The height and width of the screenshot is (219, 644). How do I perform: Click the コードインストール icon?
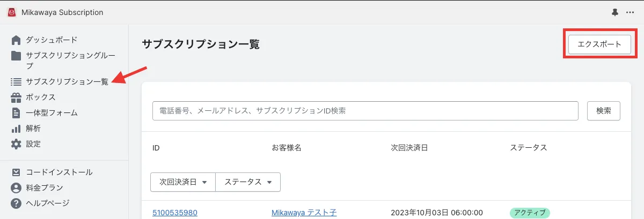click(16, 172)
